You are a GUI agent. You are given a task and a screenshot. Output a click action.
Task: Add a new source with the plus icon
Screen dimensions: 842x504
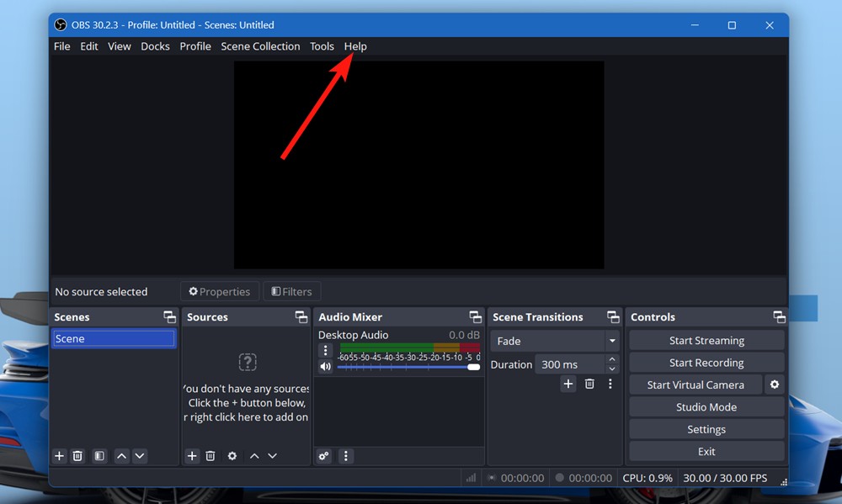191,455
